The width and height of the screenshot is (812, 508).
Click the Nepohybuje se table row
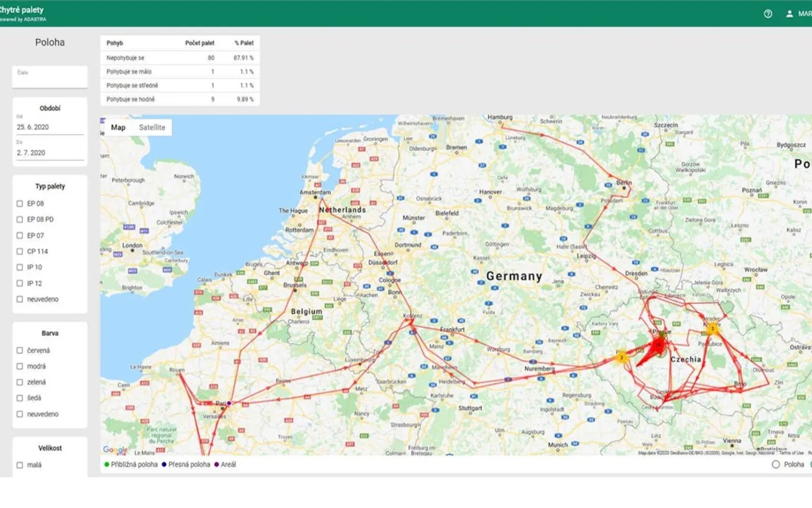(x=180, y=58)
